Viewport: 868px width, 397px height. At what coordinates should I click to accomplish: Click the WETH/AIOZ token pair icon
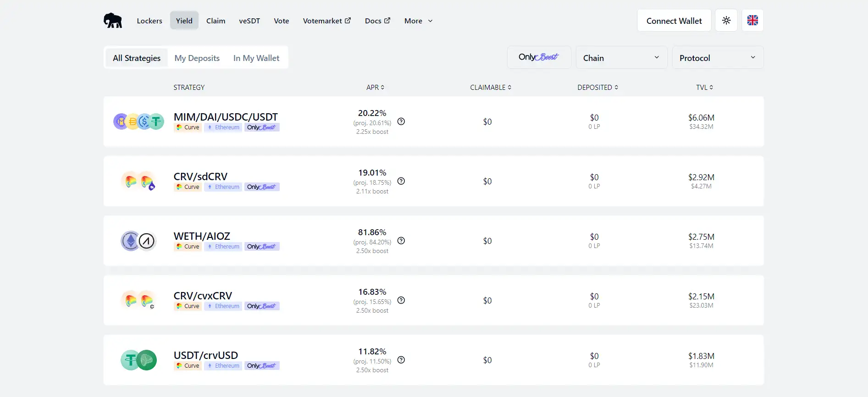click(x=138, y=241)
